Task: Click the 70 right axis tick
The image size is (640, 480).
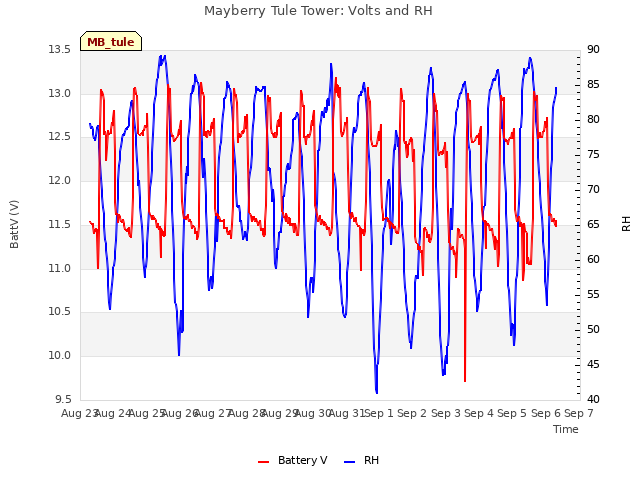Action: [593, 189]
